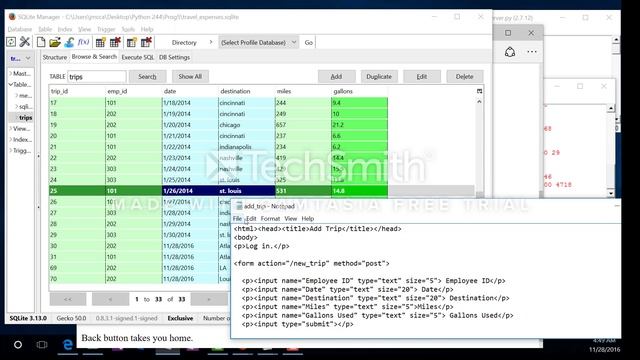
Task: Expand the Master Table tree node
Action: click(x=11, y=73)
